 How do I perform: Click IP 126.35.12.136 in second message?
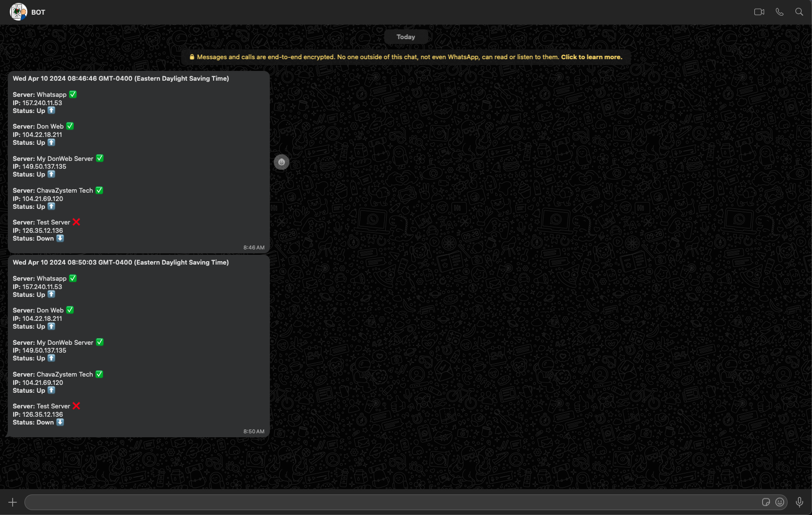[x=38, y=415]
